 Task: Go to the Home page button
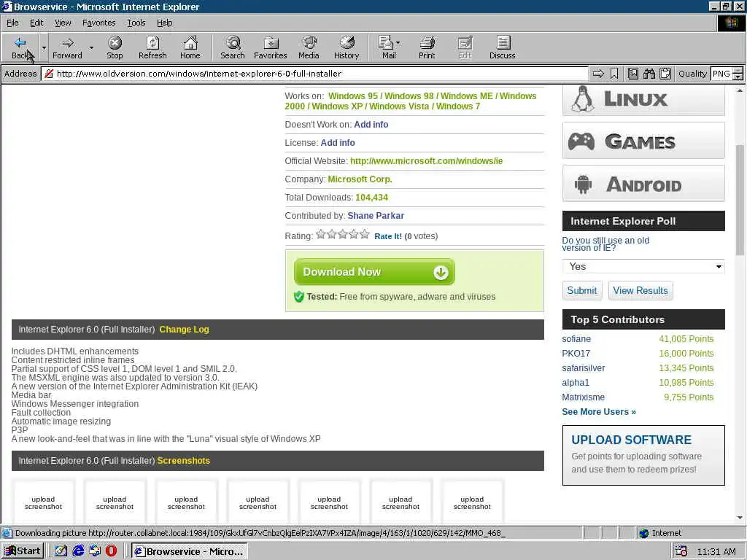coord(190,47)
